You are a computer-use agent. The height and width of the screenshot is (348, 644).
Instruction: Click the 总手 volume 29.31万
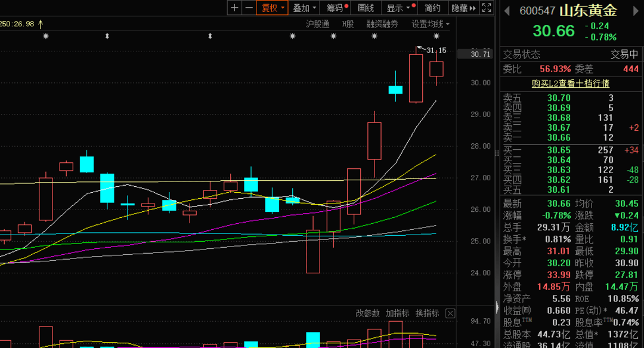[x=554, y=227]
